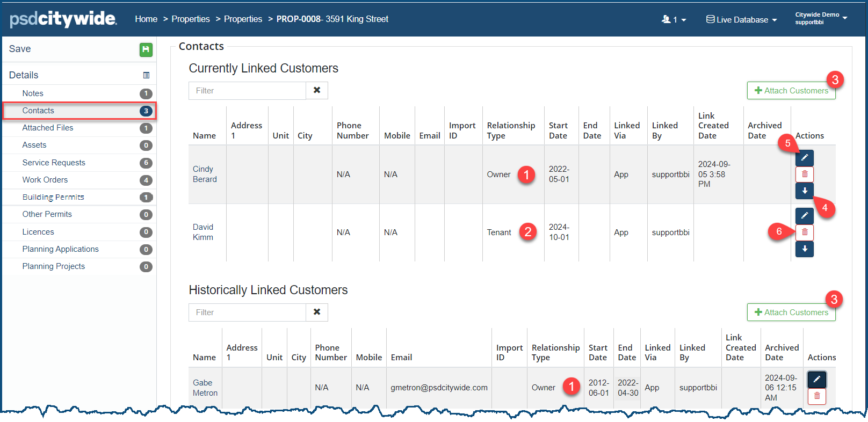Screen dimensions: 868x422
Task: Click the Details list icon in sidebar
Action: (146, 75)
